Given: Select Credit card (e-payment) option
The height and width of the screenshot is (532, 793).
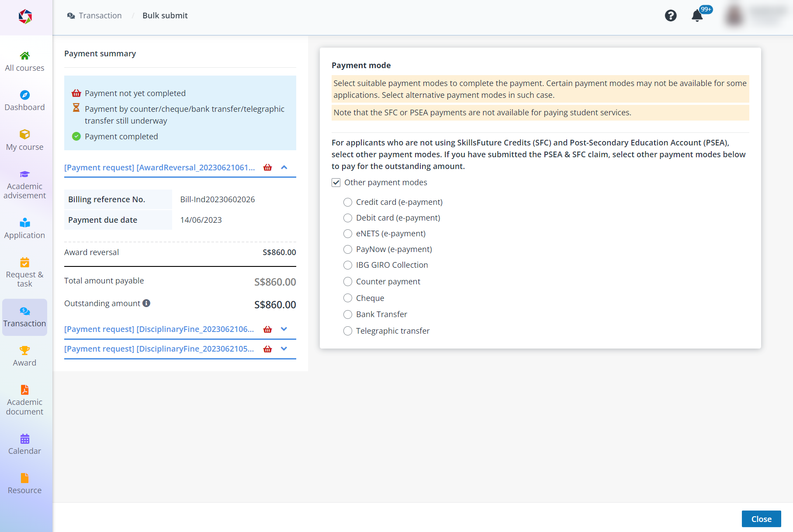Looking at the screenshot, I should pos(348,202).
